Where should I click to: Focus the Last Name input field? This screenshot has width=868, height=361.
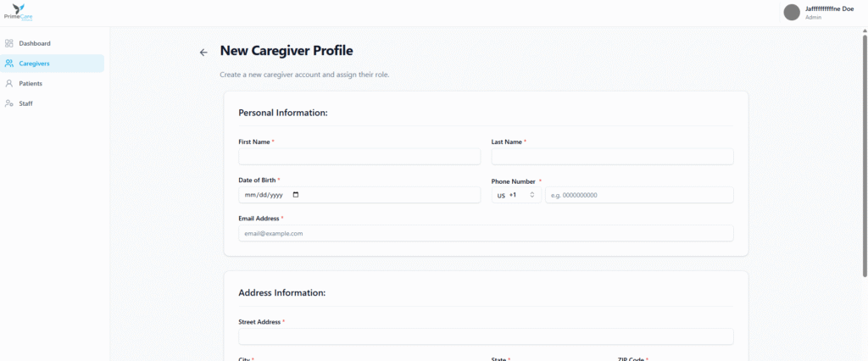coord(612,157)
